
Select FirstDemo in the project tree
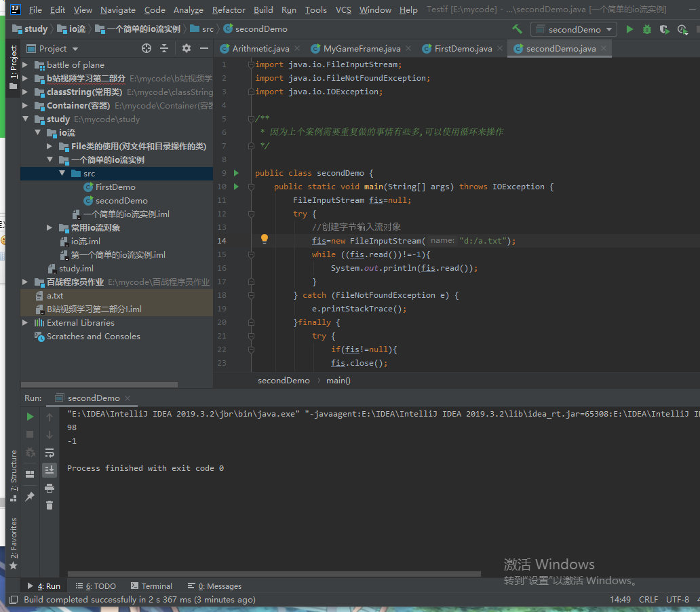point(116,187)
